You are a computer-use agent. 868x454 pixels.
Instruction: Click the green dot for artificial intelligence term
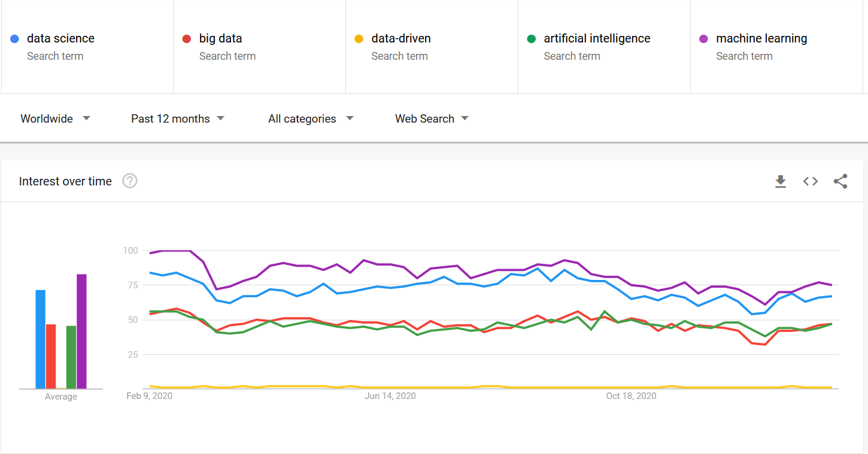point(532,38)
